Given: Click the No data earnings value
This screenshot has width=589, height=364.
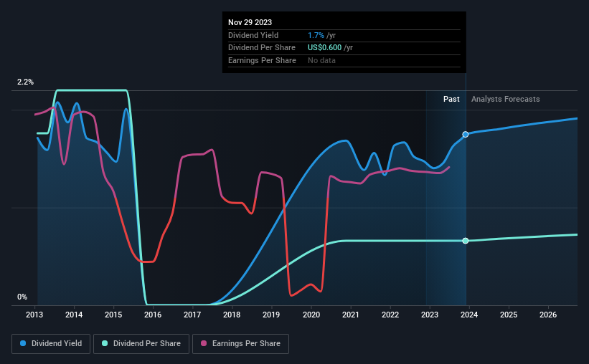Looking at the screenshot, I should pos(321,60).
